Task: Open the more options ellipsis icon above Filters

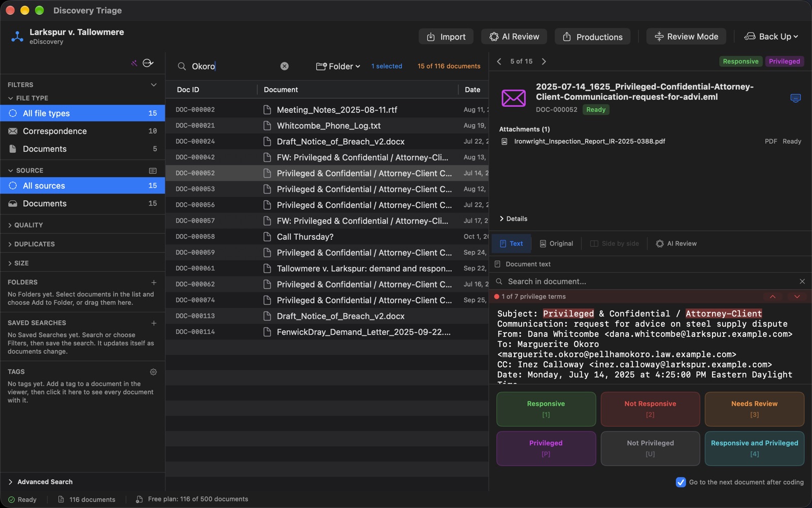Action: coord(148,63)
